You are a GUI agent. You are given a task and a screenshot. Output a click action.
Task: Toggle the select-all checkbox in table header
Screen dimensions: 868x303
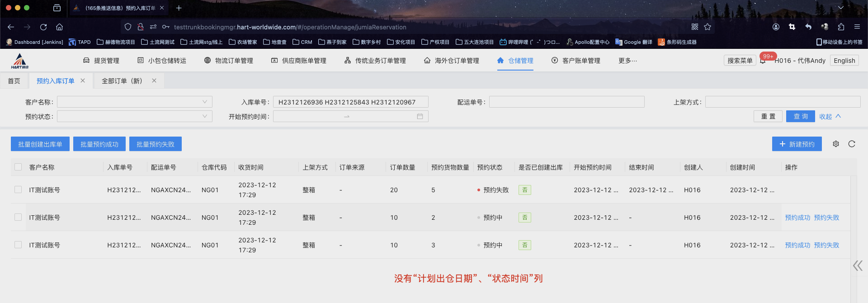tap(18, 167)
